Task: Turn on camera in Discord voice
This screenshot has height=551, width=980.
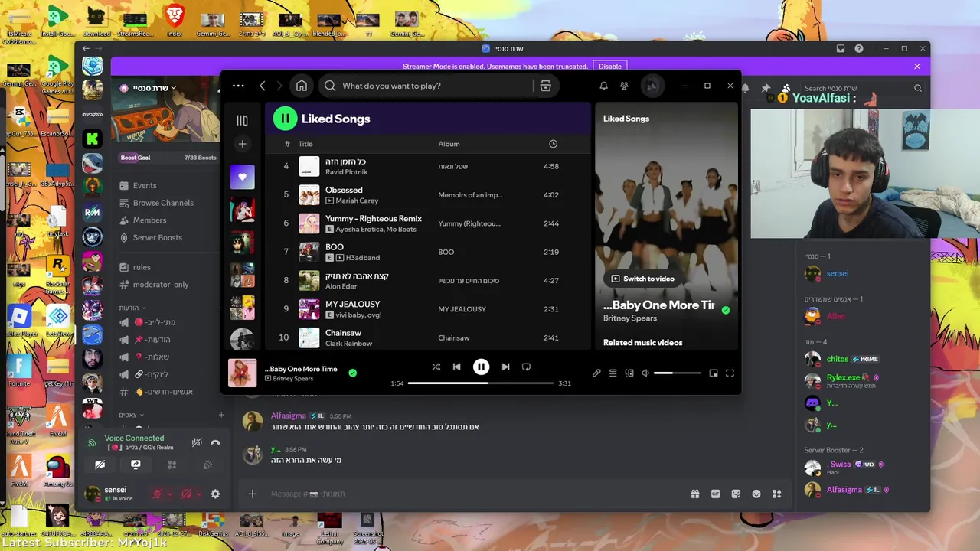Action: pyautogui.click(x=100, y=465)
